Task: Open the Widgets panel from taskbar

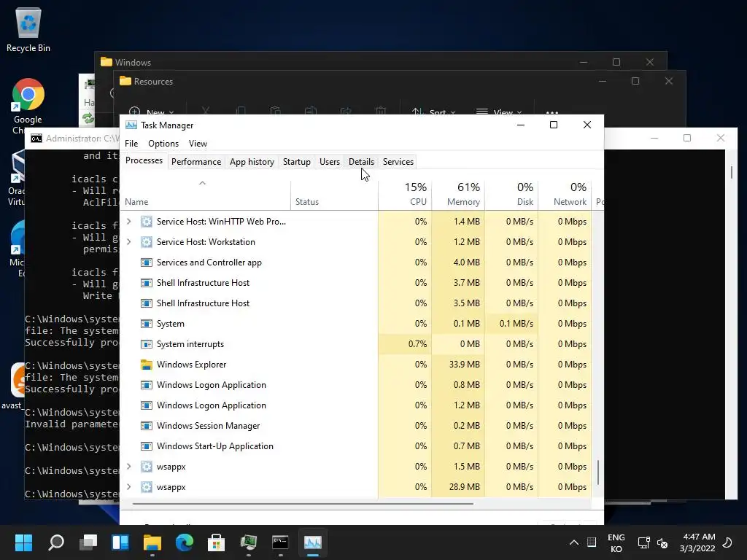Action: [120, 542]
